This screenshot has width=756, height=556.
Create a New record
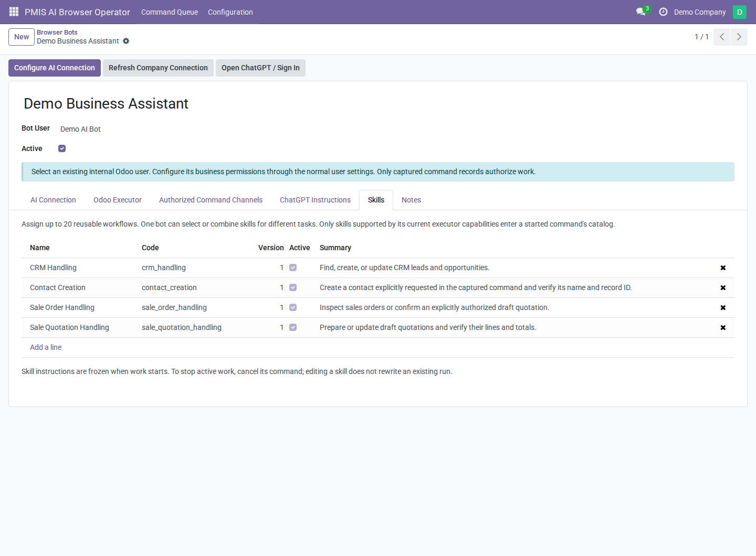[x=22, y=37]
